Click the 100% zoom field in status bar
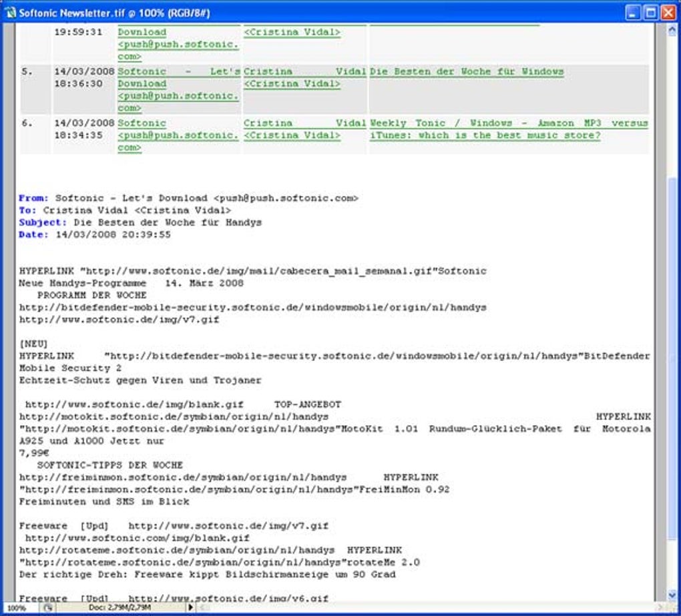681x616 pixels. pos(17,608)
